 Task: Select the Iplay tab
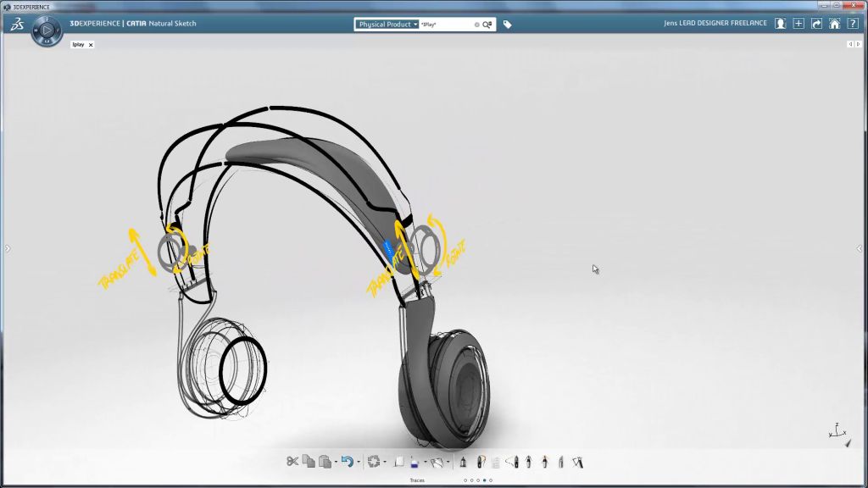78,45
